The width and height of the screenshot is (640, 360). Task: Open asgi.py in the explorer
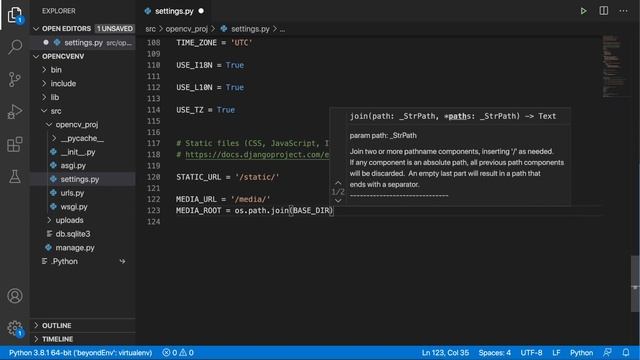(82, 165)
